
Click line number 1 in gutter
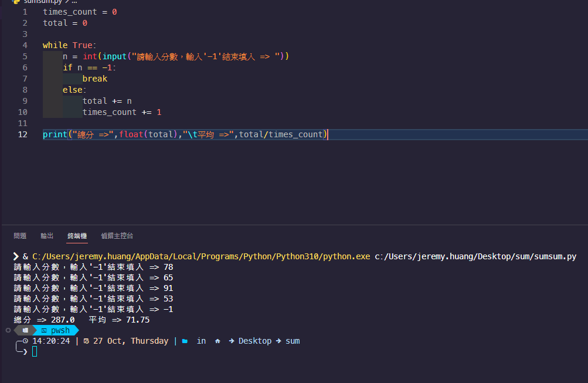click(x=25, y=12)
